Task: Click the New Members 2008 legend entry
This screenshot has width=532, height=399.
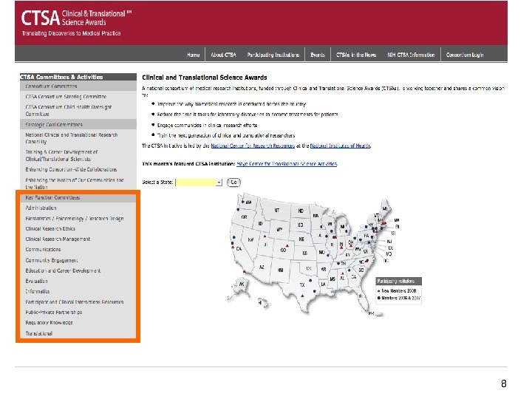Action: click(x=397, y=291)
